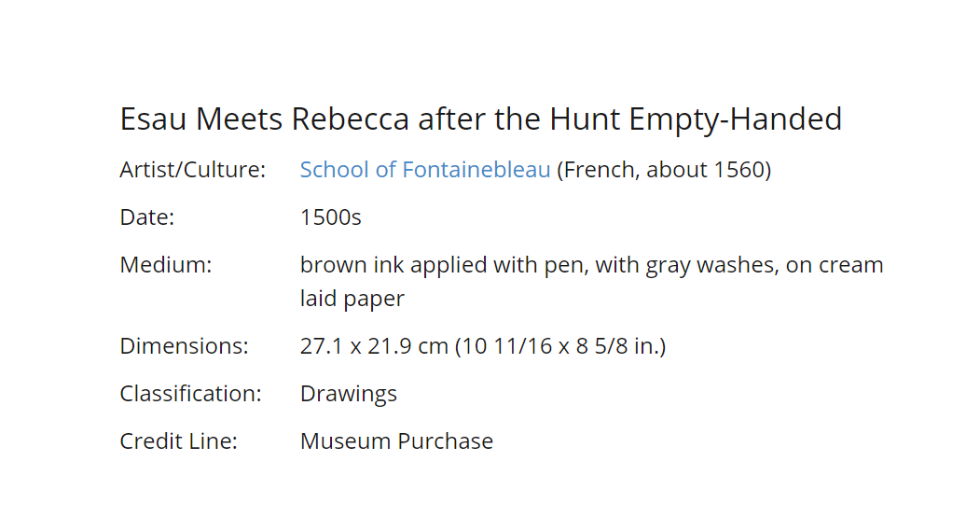Click the Dimensions label

[184, 346]
